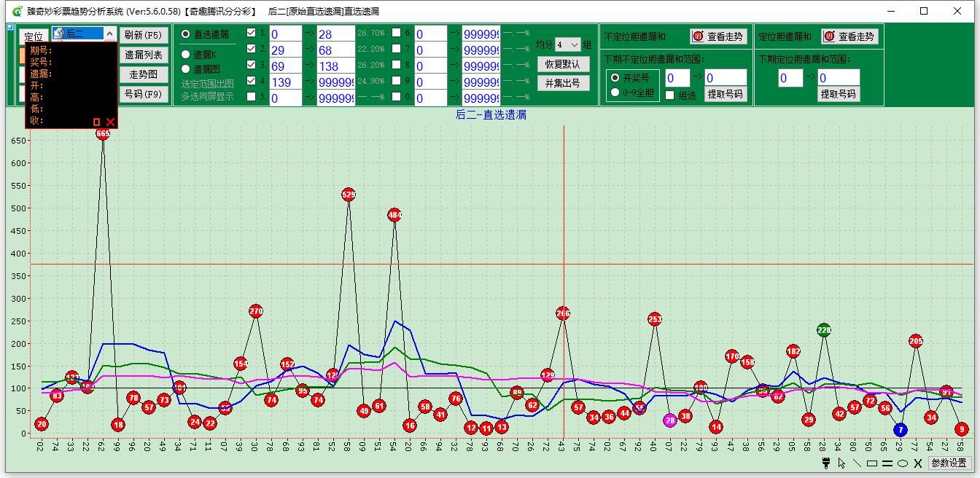Screen dimensions: 980x478
Task: Pick the rectangle drawing tool
Action: (x=872, y=463)
